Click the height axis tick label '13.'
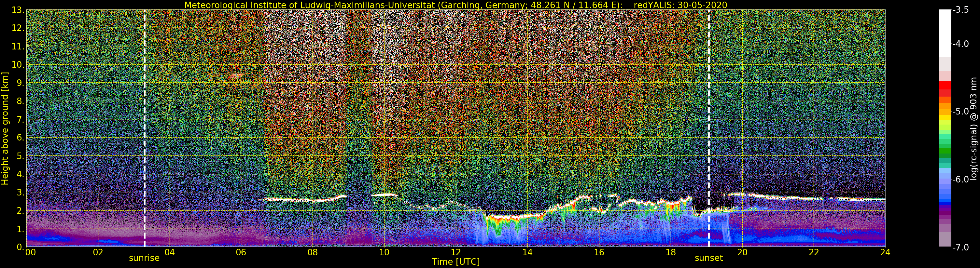This screenshot has height=268, width=980. (x=18, y=10)
